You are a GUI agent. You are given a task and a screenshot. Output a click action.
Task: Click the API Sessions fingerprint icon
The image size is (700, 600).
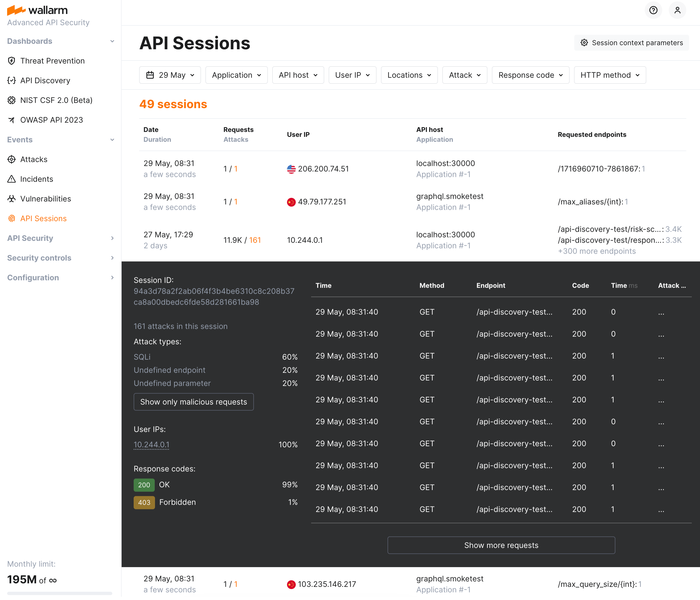click(12, 218)
